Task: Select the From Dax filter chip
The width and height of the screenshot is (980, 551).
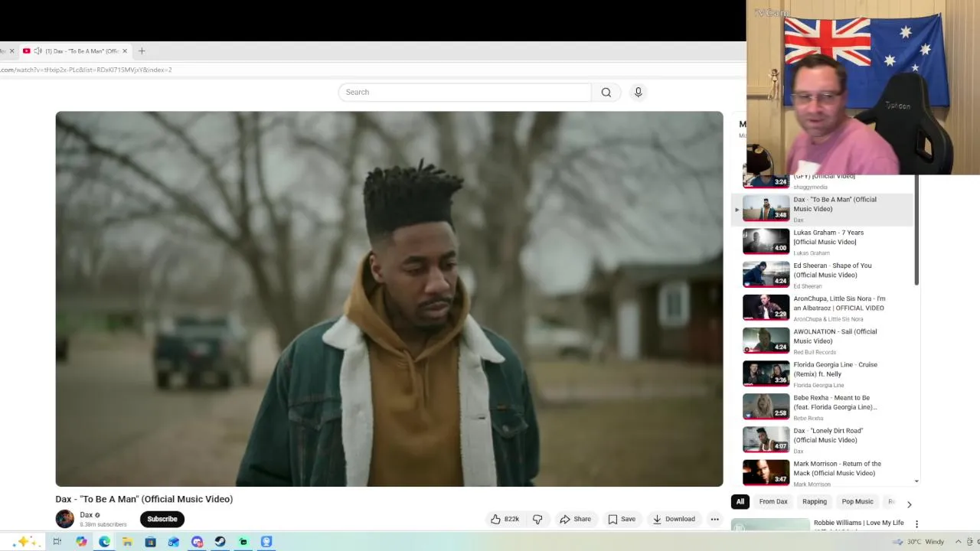Action: tap(773, 502)
